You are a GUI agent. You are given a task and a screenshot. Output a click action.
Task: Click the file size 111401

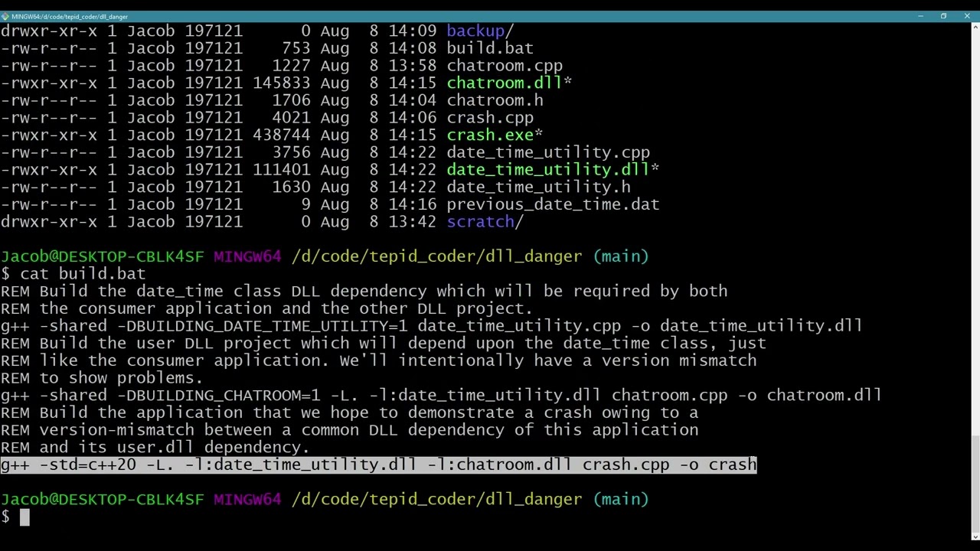pos(282,169)
